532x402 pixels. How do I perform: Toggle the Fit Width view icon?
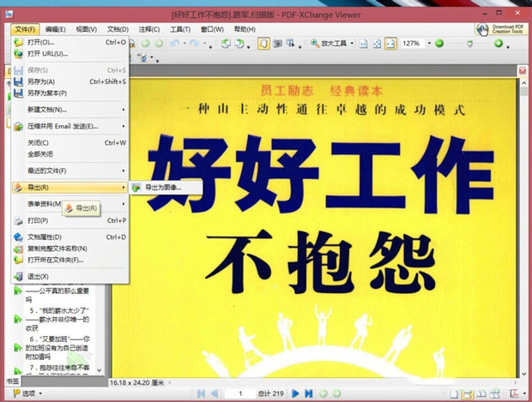pos(390,44)
